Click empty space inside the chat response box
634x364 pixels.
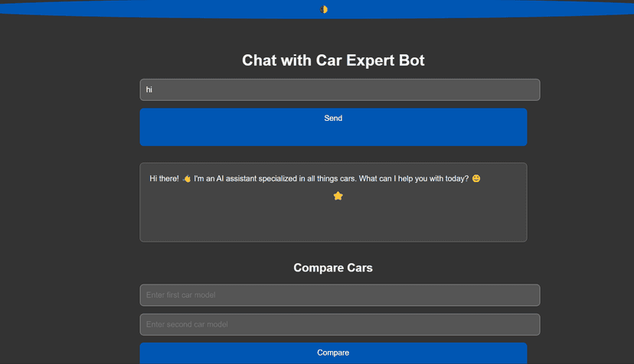(333, 222)
